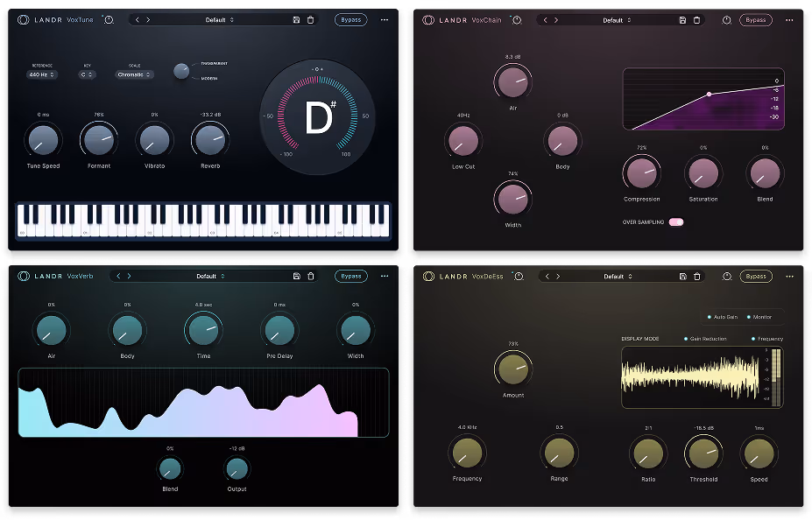This screenshot has height=520, width=812.
Task: Click the dial icon beside the VoxDeEss title
Action: point(519,277)
